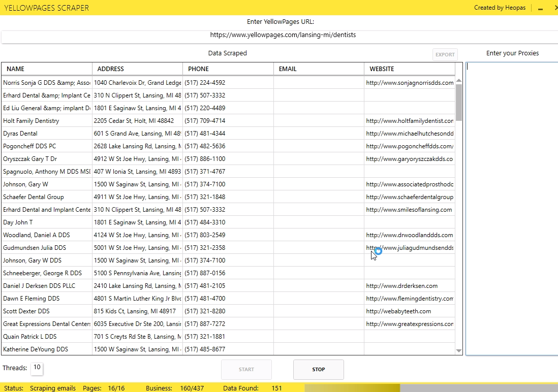Select the Norris Sonja G DDS name cell
Image resolution: width=558 pixels, height=392 pixels.
(x=47, y=83)
